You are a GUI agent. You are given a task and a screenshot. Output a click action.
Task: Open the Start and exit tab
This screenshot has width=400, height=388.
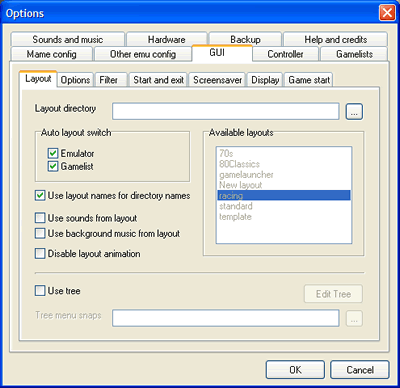158,80
